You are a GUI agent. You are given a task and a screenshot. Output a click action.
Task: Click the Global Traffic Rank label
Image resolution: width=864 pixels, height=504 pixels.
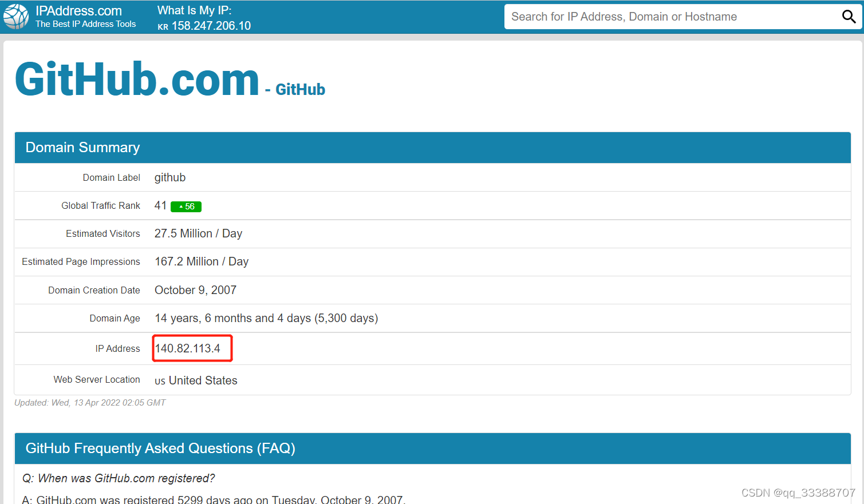click(x=101, y=205)
